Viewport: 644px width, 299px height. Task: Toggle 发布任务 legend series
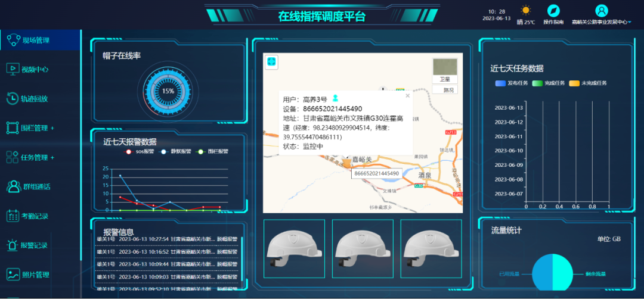pyautogui.click(x=512, y=83)
